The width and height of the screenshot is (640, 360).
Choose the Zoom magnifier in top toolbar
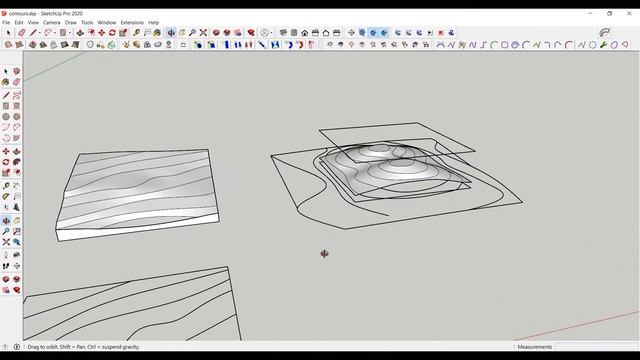pyautogui.click(x=192, y=33)
